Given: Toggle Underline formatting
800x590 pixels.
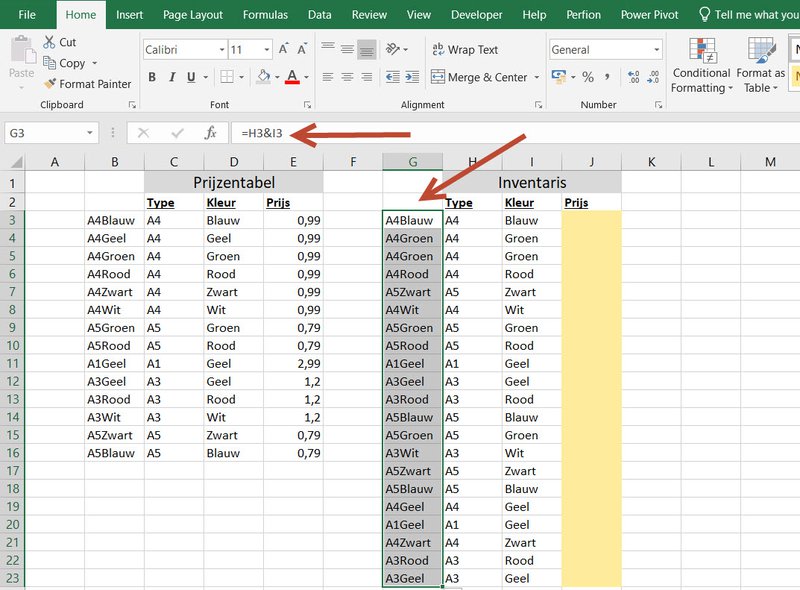Looking at the screenshot, I should tap(191, 77).
